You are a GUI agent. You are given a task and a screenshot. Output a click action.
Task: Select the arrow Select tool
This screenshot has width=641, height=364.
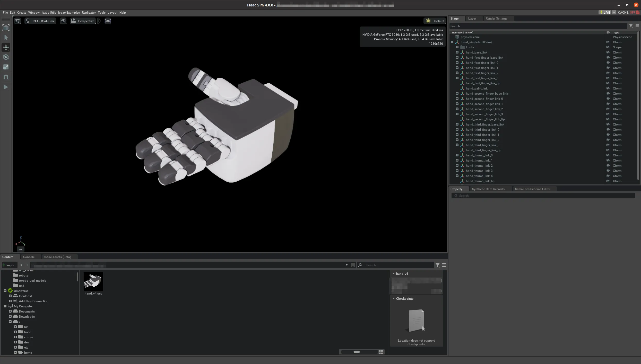[6, 38]
